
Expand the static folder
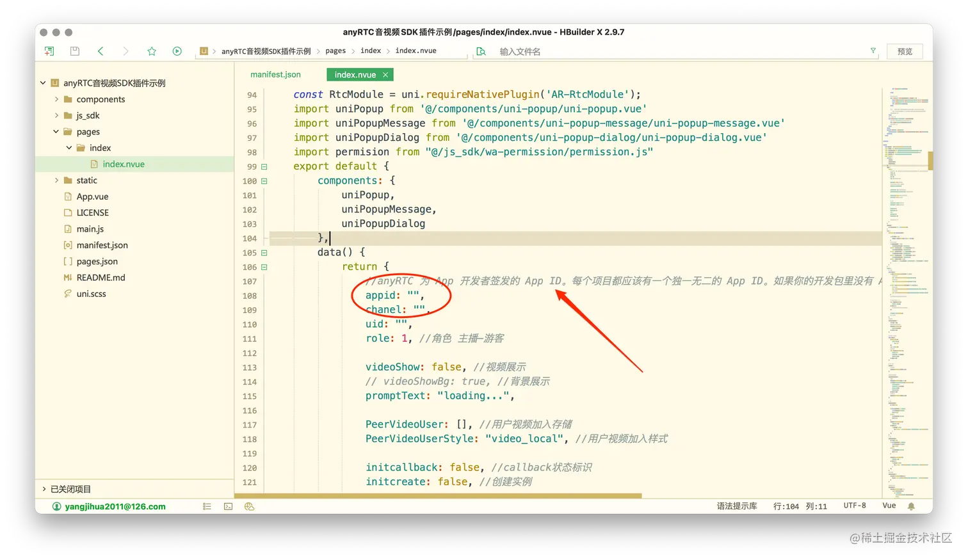tap(56, 180)
